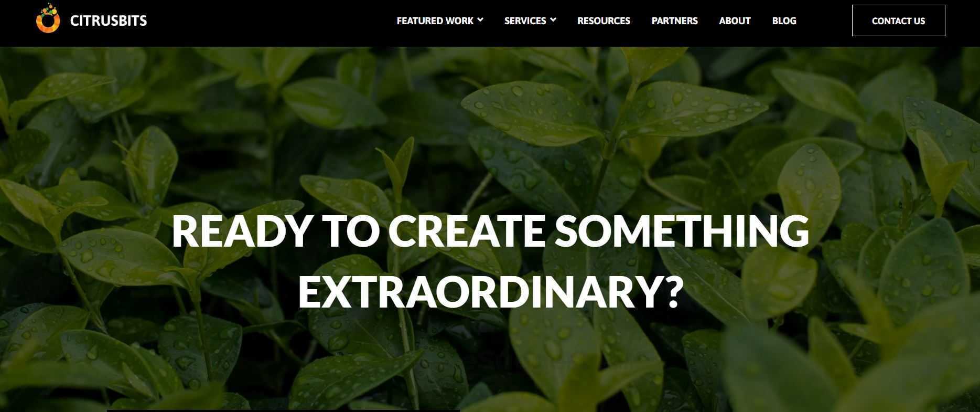The image size is (980, 412).
Task: Click the orange CitrusBits logo icon
Action: click(x=48, y=18)
